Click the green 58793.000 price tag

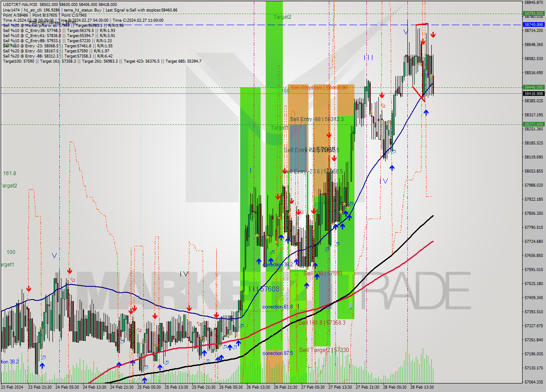[x=534, y=13]
